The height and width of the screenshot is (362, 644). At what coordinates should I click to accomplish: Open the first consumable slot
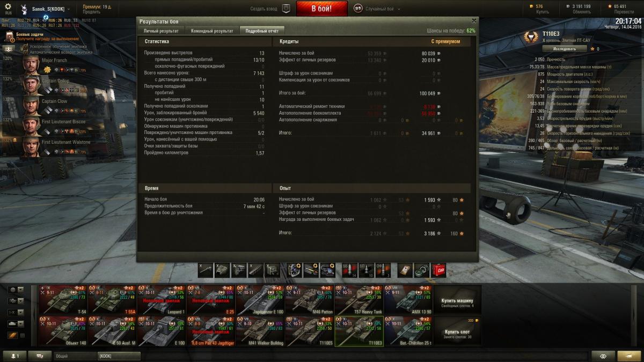click(x=405, y=270)
